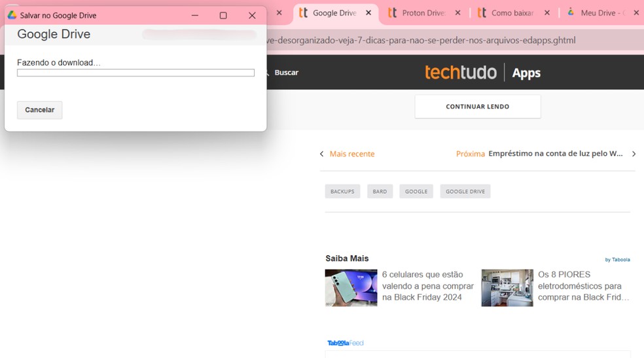Click the techtudo logo
This screenshot has width=644, height=358.
(460, 73)
